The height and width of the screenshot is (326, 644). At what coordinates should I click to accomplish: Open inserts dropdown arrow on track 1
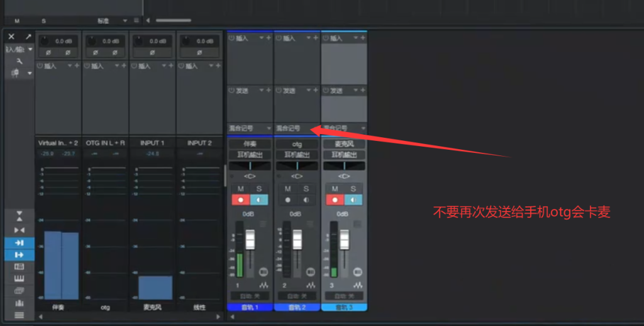click(261, 38)
